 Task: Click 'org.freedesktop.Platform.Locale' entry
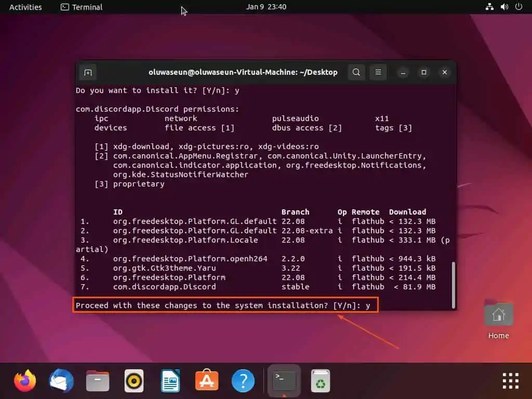pos(185,240)
